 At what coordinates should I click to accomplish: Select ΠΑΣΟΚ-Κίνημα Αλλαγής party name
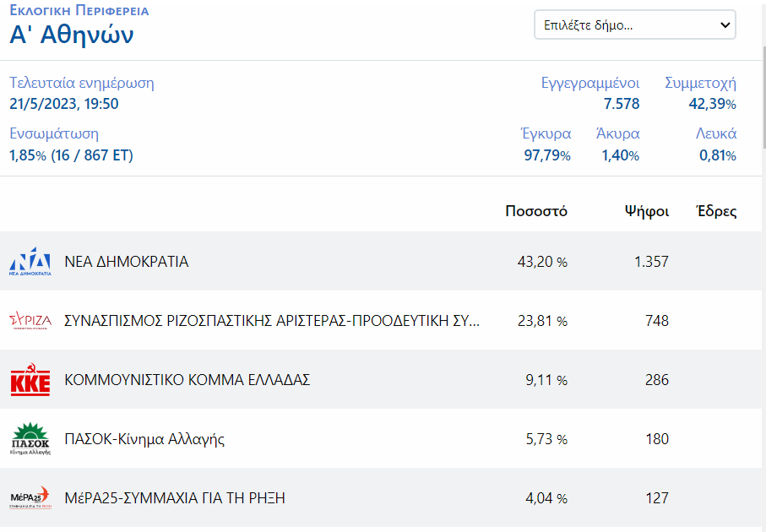(x=144, y=439)
